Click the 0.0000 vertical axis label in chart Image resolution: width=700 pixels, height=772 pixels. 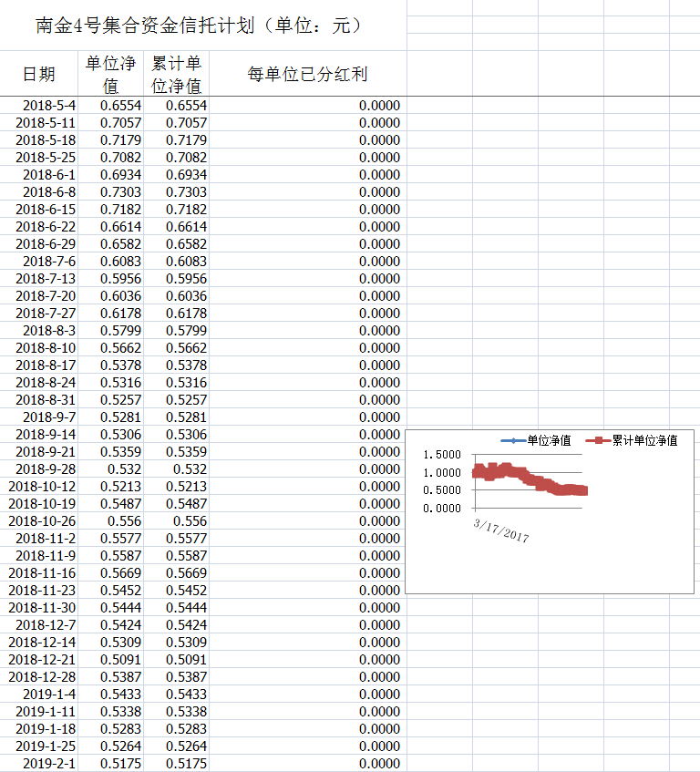[441, 508]
